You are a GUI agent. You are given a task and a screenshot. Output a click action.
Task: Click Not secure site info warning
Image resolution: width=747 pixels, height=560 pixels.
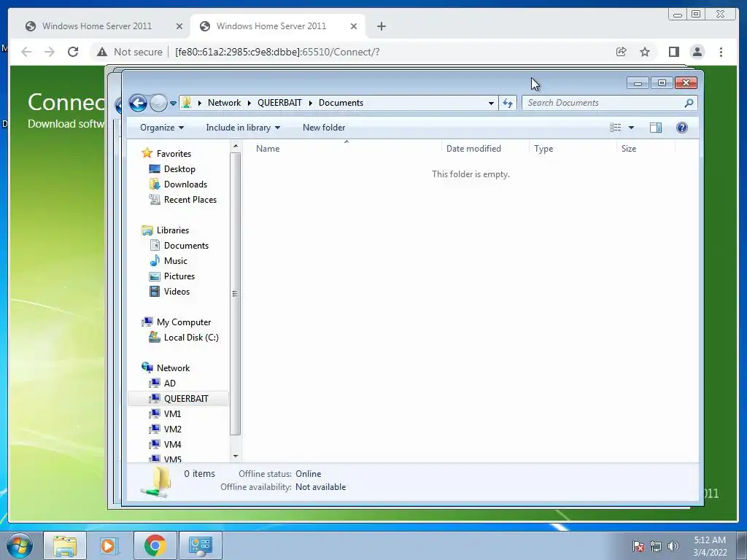[x=130, y=52]
